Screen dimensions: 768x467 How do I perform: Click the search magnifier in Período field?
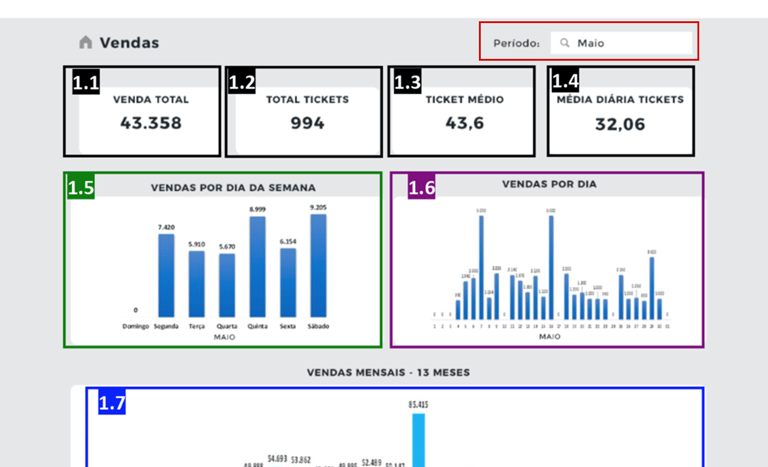pos(565,43)
